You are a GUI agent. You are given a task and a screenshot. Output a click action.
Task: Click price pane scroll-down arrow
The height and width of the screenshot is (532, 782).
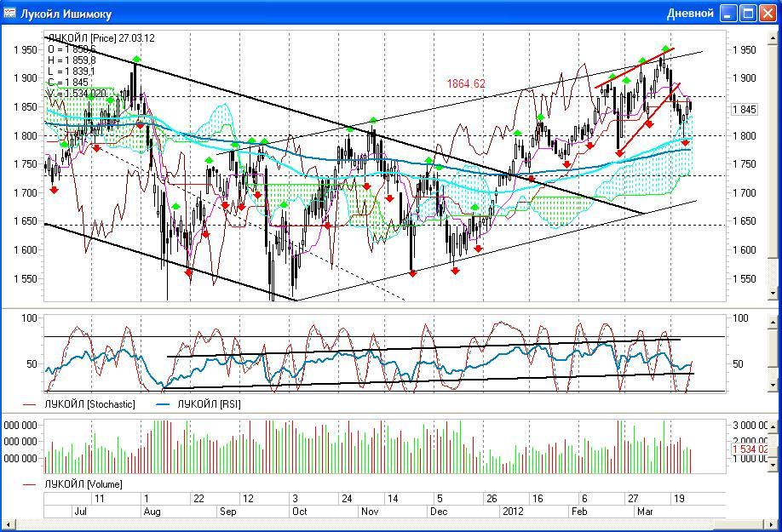coord(773,294)
